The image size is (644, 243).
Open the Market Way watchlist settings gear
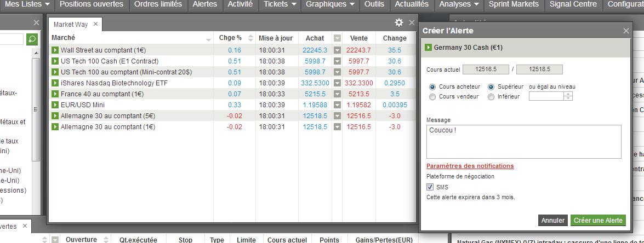pos(399,22)
